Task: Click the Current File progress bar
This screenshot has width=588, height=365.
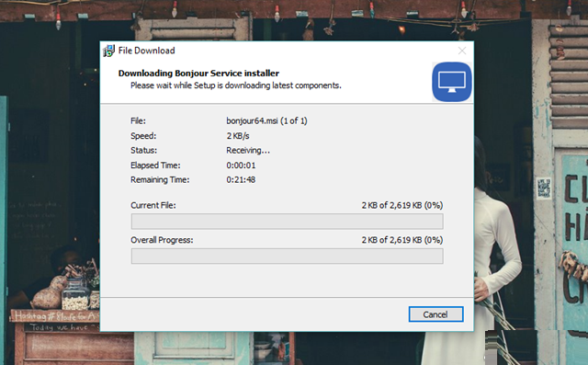Action: 287,222
